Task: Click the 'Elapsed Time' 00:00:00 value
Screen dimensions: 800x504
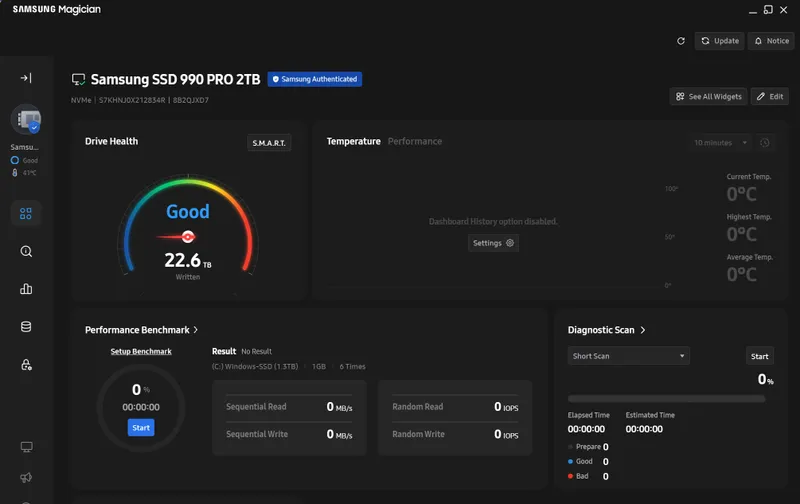Action: (x=586, y=429)
